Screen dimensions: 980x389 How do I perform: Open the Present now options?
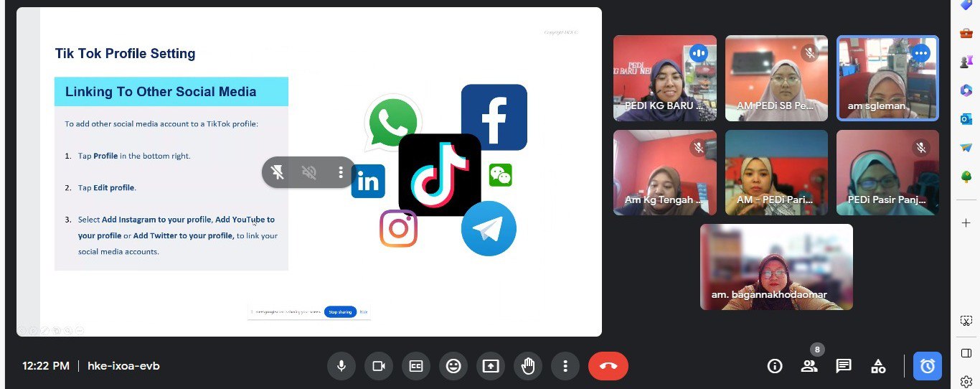tap(491, 366)
